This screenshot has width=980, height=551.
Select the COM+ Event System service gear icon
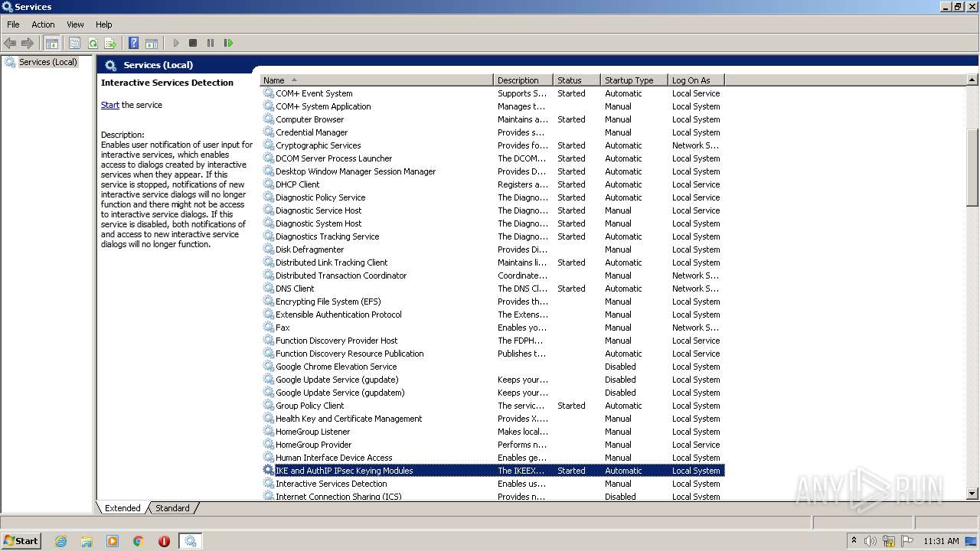pyautogui.click(x=269, y=93)
